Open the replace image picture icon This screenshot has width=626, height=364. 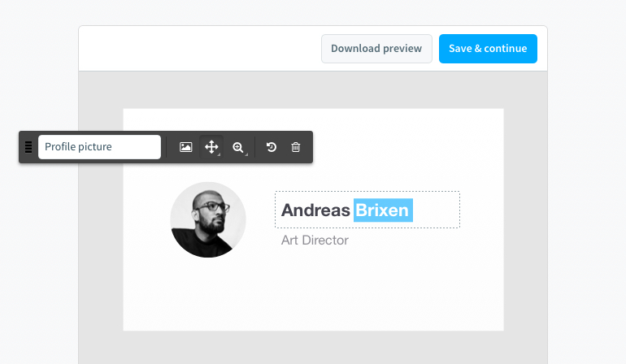coord(185,147)
